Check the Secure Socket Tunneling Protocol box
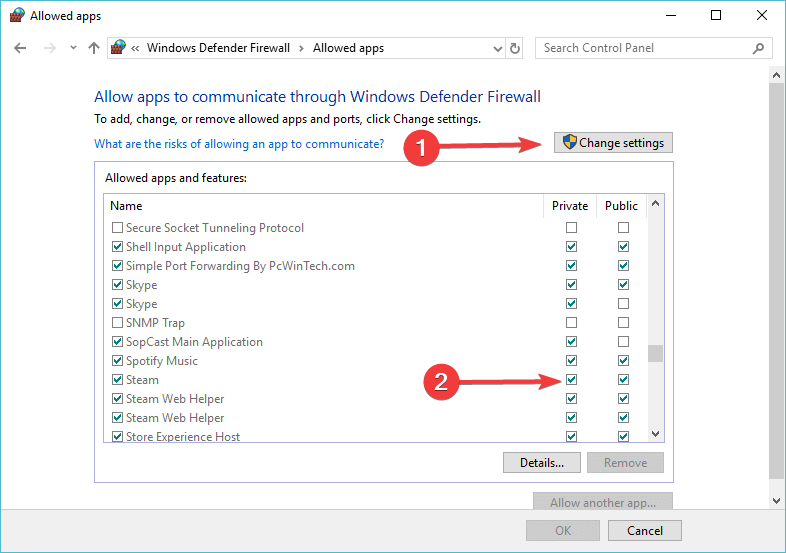786x553 pixels. click(x=117, y=228)
